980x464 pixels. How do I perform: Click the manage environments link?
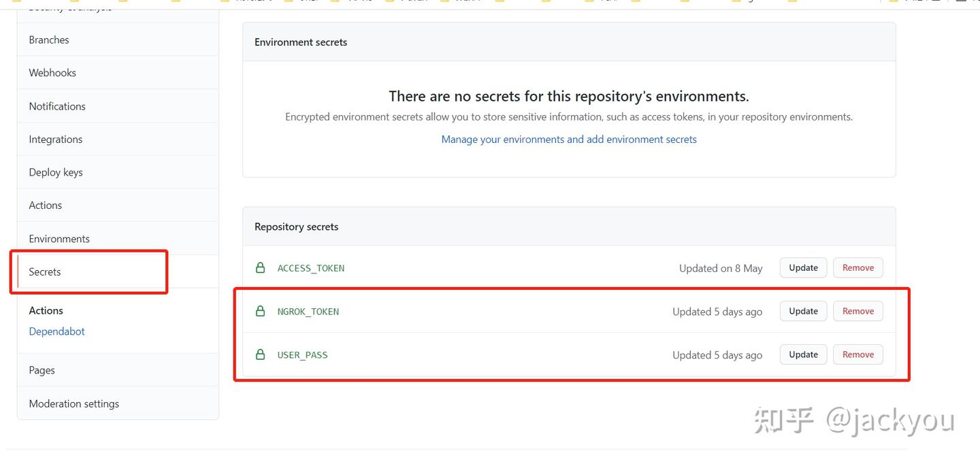(569, 139)
